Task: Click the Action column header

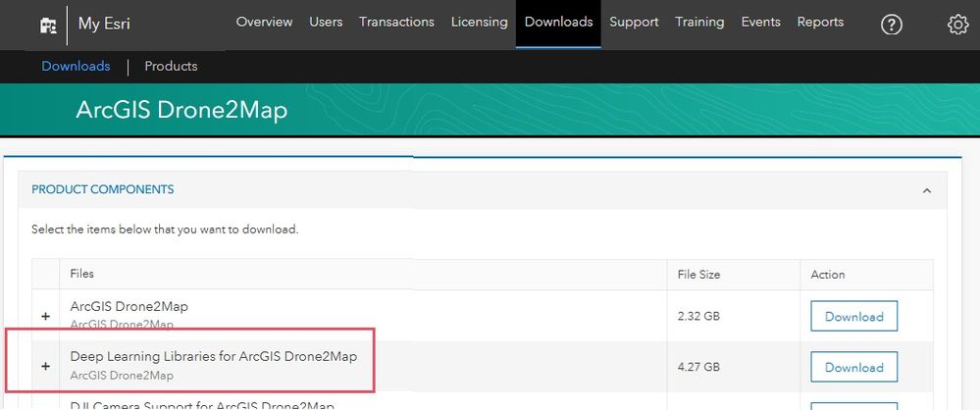Action: click(828, 275)
